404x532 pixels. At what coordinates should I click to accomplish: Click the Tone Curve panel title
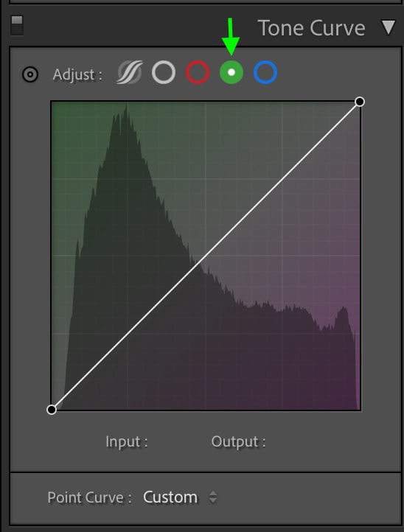(x=311, y=28)
